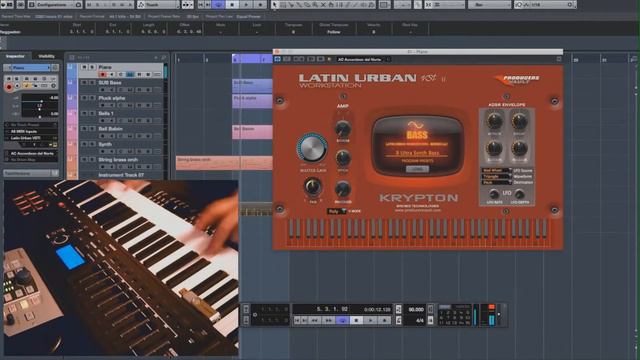This screenshot has width=640, height=360.
Task: Click the top-left ADSR Envelope knob
Action: click(494, 121)
